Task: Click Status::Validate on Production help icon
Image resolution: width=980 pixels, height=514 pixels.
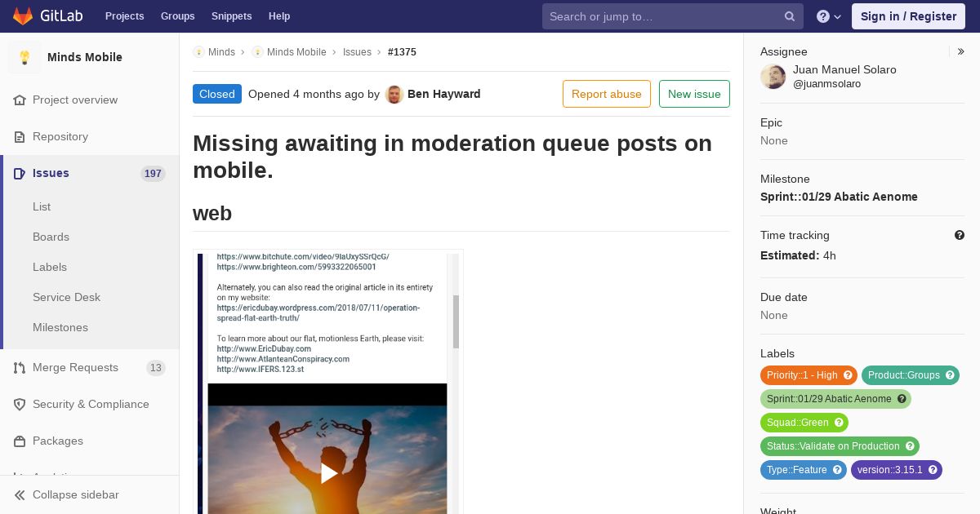Action: (x=910, y=446)
